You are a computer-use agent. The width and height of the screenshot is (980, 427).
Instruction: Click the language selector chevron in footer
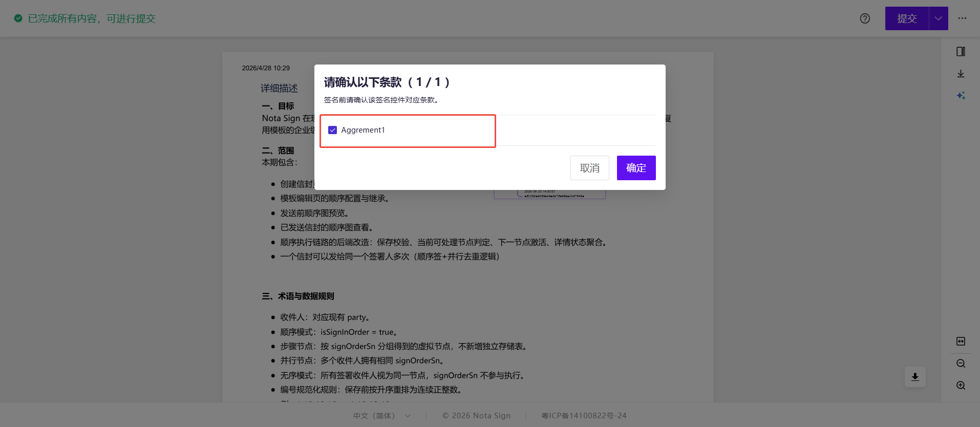point(408,416)
